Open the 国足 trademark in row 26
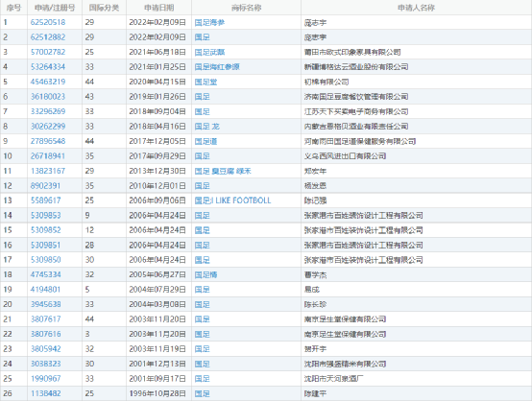 click(203, 393)
